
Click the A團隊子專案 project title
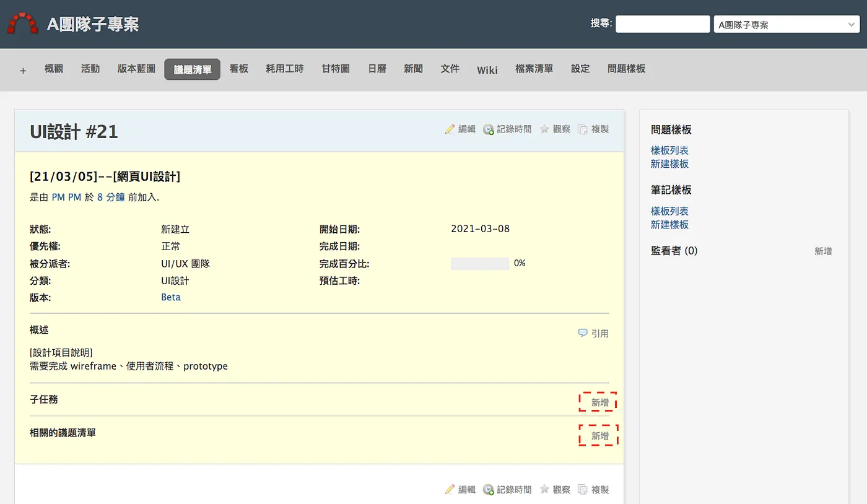pyautogui.click(x=93, y=24)
